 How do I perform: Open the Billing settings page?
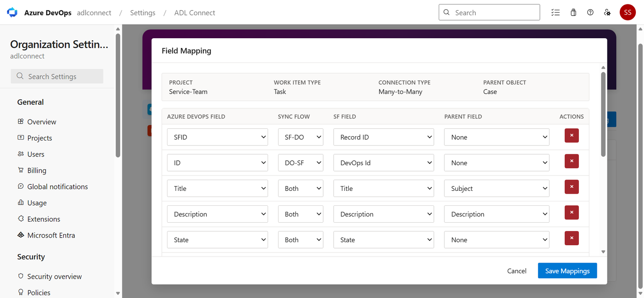tap(37, 170)
